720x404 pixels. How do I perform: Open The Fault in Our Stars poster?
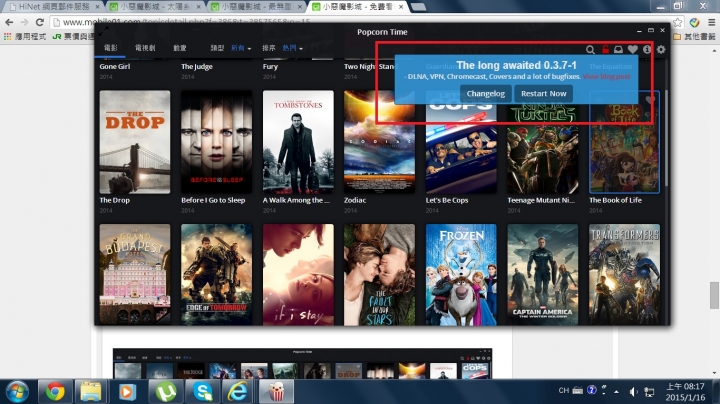pyautogui.click(x=379, y=275)
